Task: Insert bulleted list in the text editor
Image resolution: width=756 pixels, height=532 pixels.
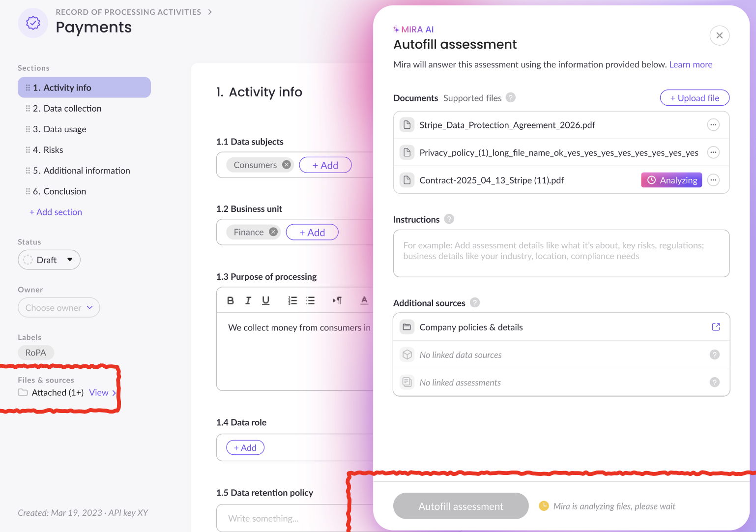Action: click(310, 300)
